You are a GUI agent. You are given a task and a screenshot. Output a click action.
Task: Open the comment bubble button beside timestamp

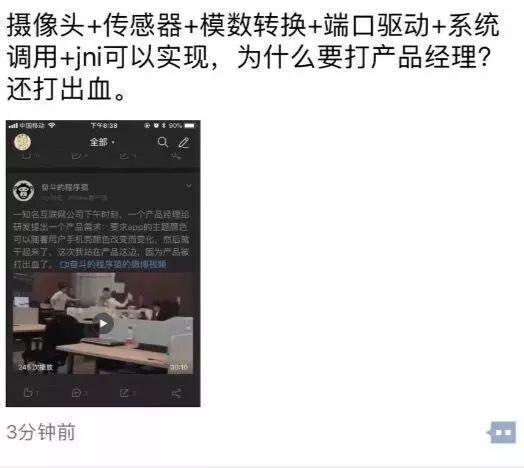click(501, 432)
